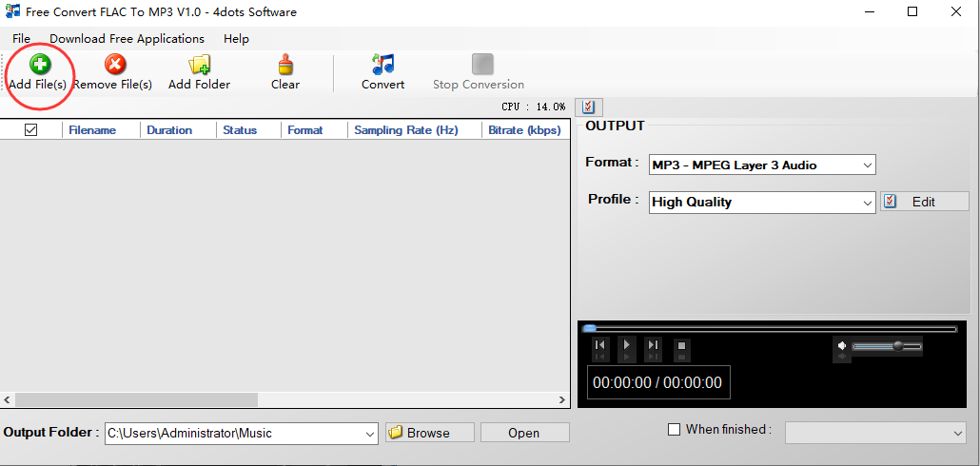Screen dimensions: 980x466
Task: Click the volume slider knob
Action: point(898,345)
